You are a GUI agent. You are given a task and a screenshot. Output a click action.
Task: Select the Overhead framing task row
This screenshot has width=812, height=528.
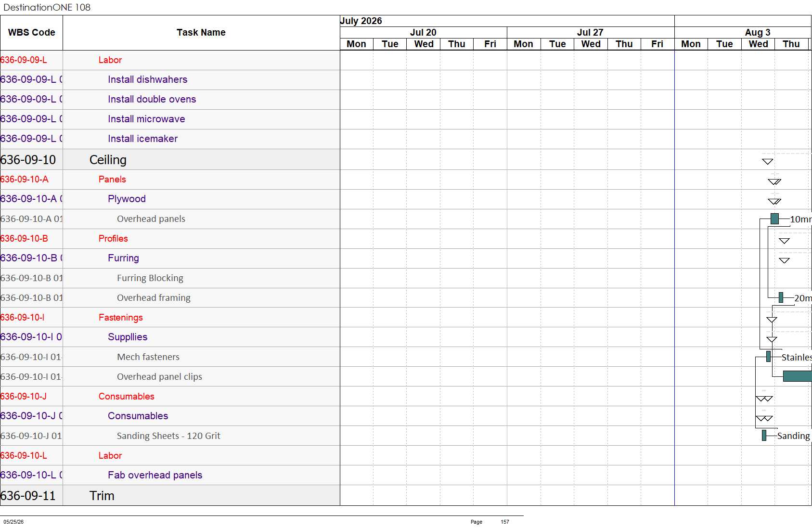170,298
